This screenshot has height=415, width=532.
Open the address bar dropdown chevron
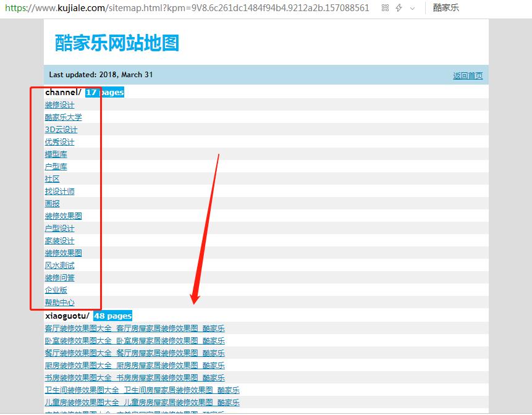point(412,9)
